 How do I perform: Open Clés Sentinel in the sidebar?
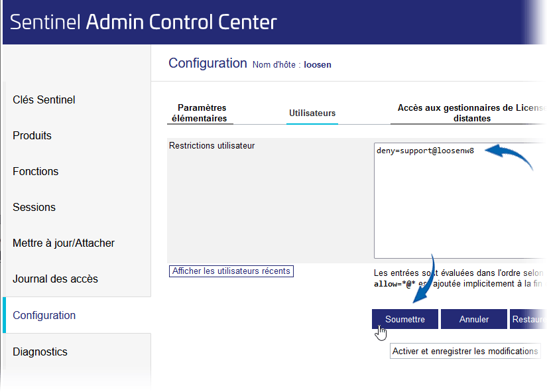pyautogui.click(x=44, y=100)
